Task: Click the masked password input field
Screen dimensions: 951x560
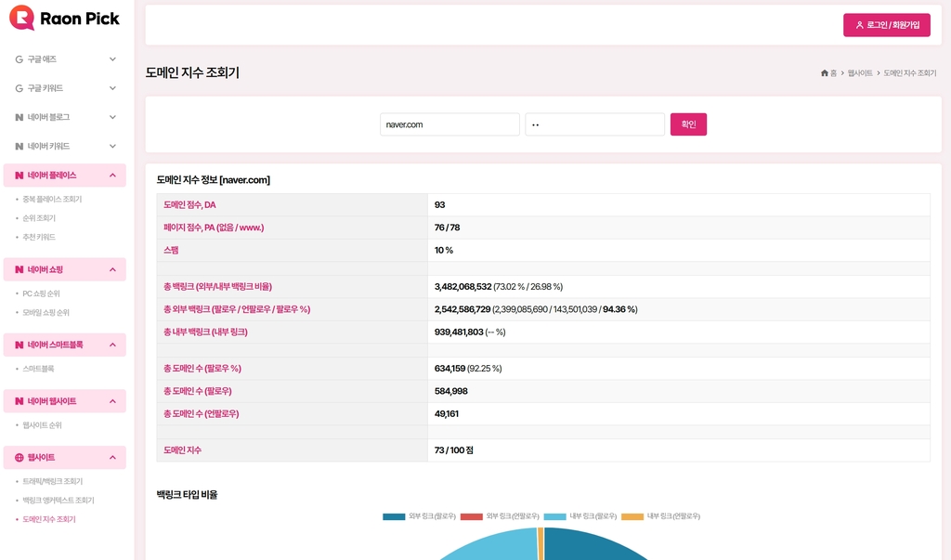Action: point(594,124)
